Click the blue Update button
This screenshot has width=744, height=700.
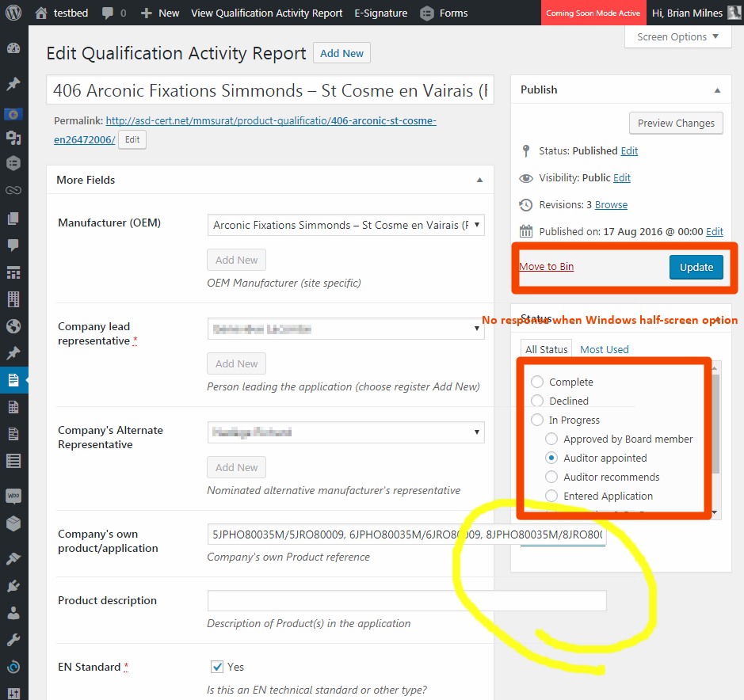(x=696, y=267)
